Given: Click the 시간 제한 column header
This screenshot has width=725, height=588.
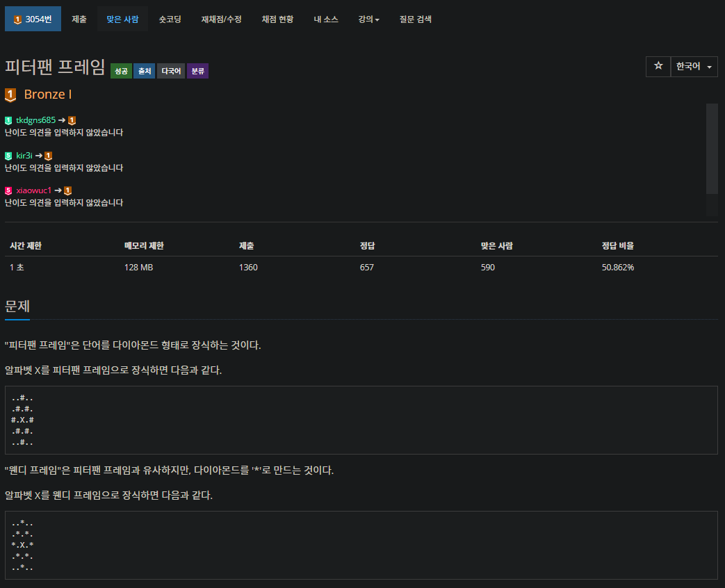Looking at the screenshot, I should (26, 246).
